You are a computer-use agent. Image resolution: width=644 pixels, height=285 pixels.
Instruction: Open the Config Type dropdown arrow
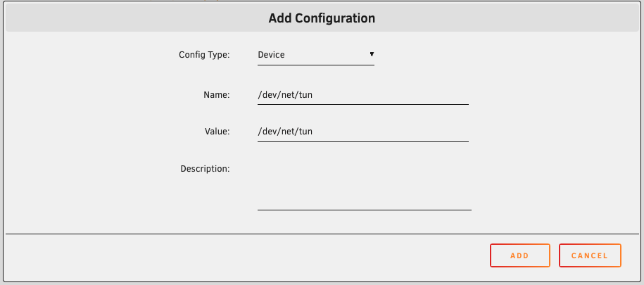coord(371,54)
